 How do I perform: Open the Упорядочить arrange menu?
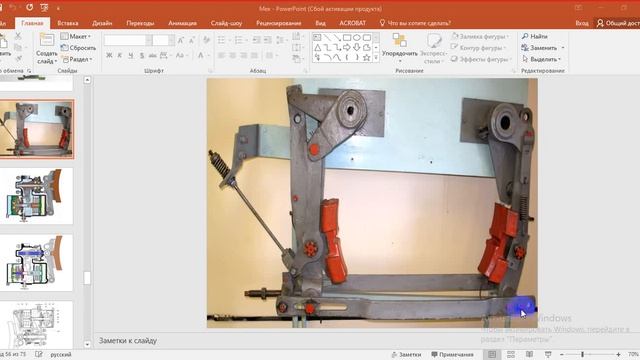tap(400, 48)
